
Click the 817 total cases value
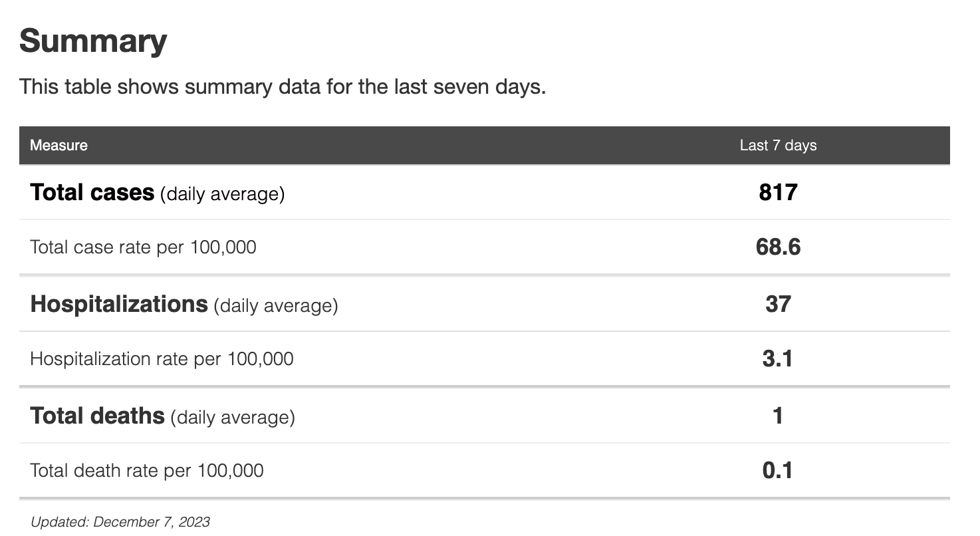pos(778,193)
